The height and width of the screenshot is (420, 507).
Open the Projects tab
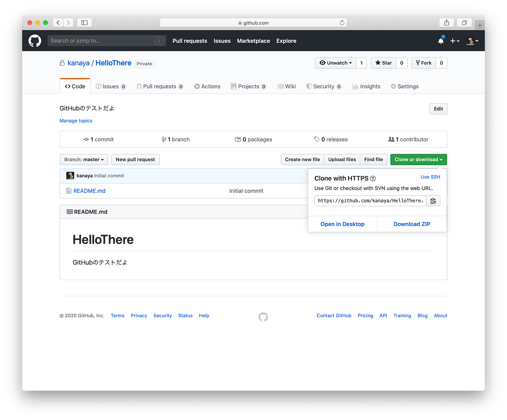[x=249, y=87]
